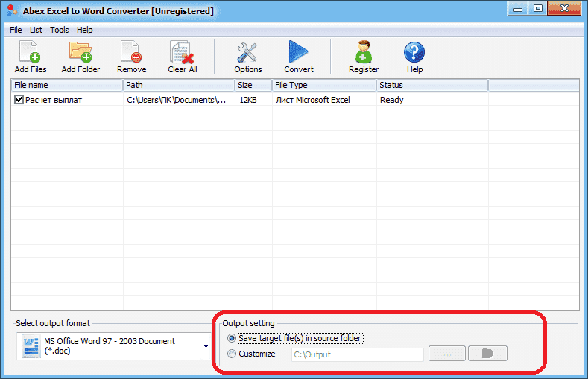Click the blue Help question icon

(414, 52)
